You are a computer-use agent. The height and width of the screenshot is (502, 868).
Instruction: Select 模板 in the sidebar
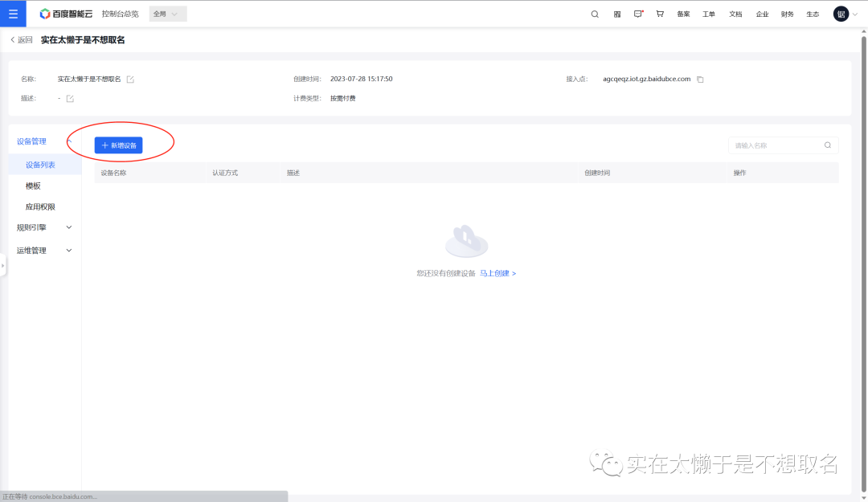(33, 186)
